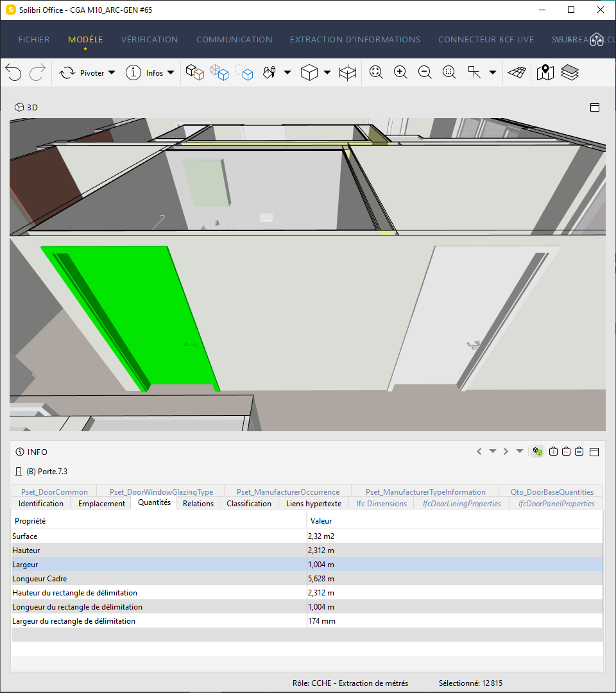This screenshot has width=616, height=693.
Task: Open the Ifc Dimensions tab
Action: pos(382,504)
